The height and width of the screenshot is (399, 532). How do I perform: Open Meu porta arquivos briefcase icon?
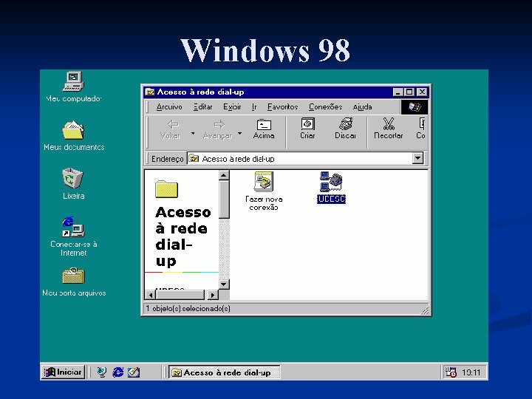click(x=73, y=276)
